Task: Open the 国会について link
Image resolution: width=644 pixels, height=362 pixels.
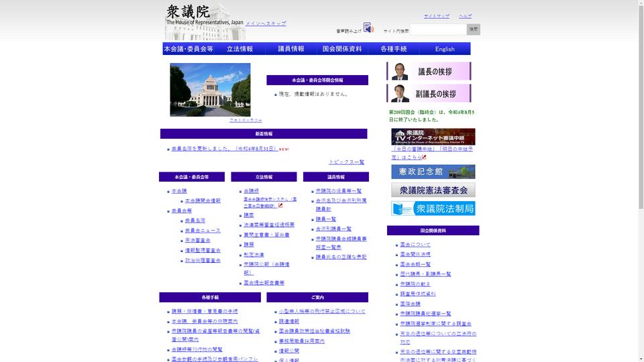Action: [x=416, y=245]
